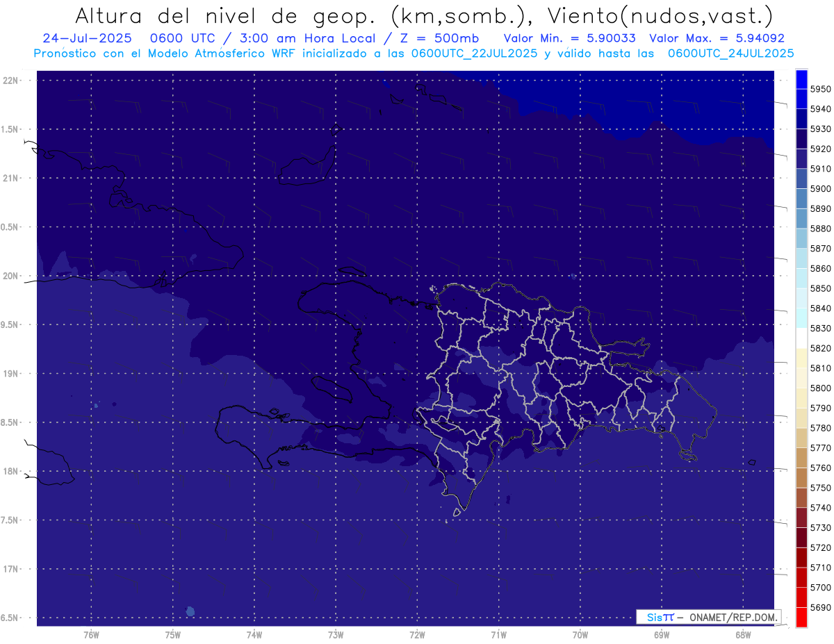Click the cream swatch between 5810 and 5820

pos(801,358)
